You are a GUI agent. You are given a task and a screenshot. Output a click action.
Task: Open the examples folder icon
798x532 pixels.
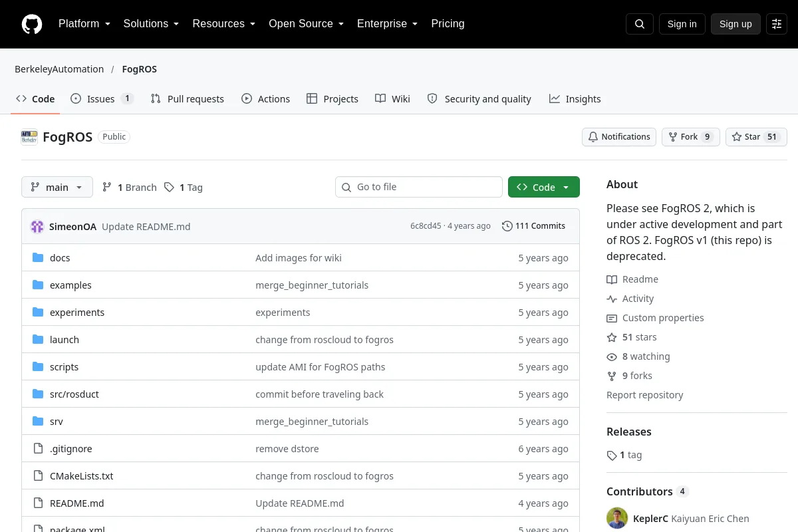click(x=38, y=285)
